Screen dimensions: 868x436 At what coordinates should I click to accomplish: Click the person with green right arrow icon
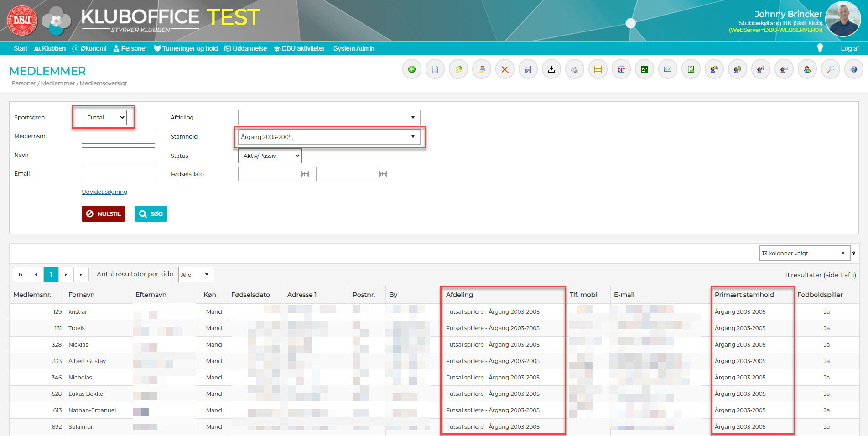(x=807, y=69)
